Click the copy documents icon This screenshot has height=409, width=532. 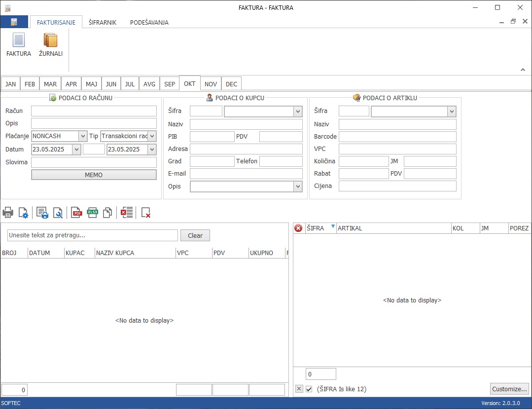point(107,213)
